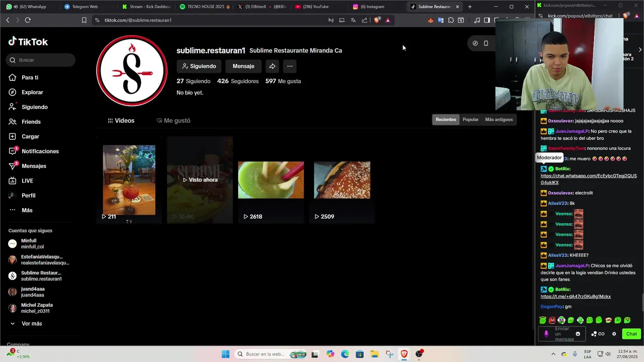Viewport: 644px width, 362px height.
Task: Click the share profile arrow button
Action: pyautogui.click(x=272, y=66)
